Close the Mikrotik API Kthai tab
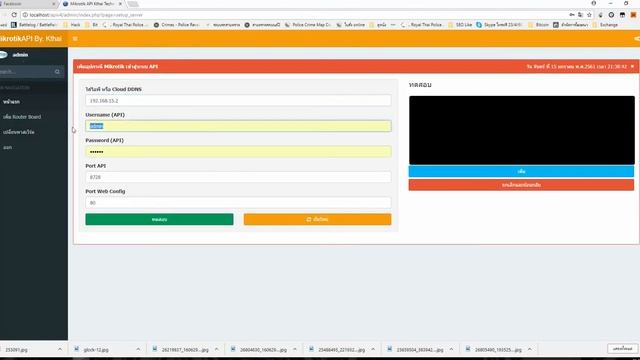 120,4
